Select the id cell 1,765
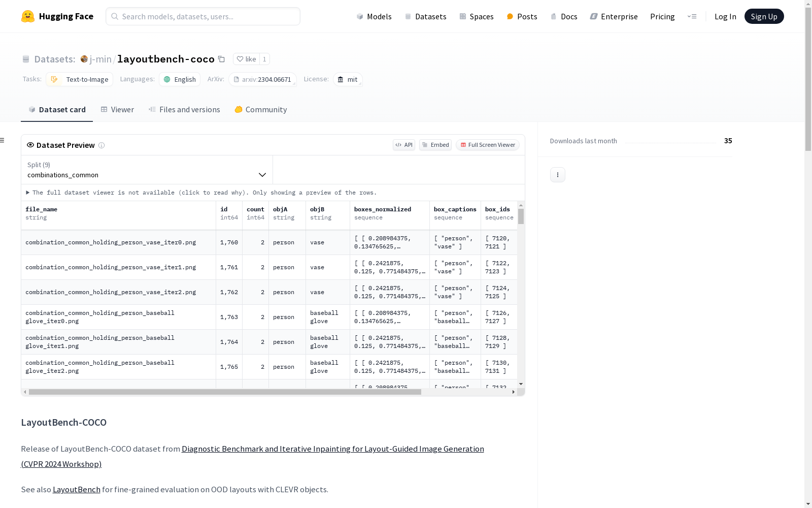812x508 pixels. pyautogui.click(x=229, y=367)
